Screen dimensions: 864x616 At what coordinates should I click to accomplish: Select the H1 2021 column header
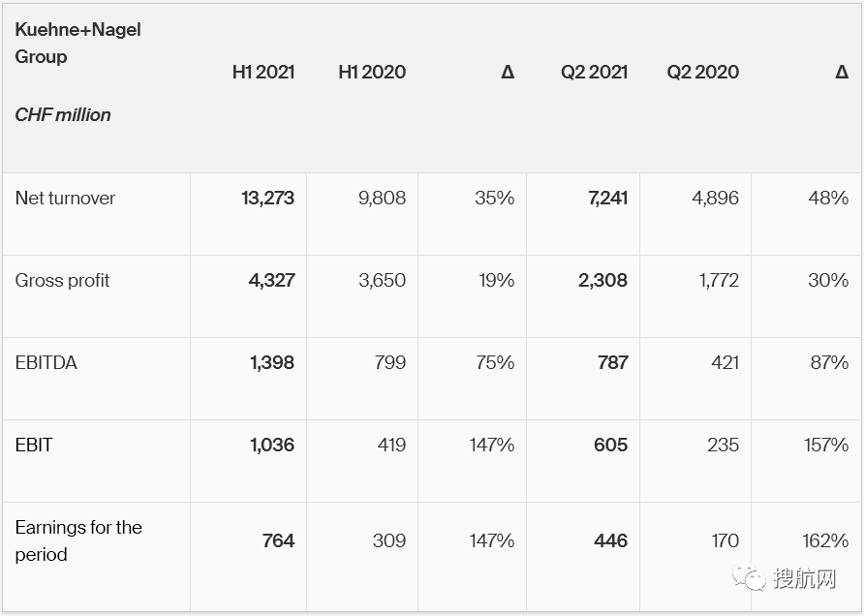point(263,72)
